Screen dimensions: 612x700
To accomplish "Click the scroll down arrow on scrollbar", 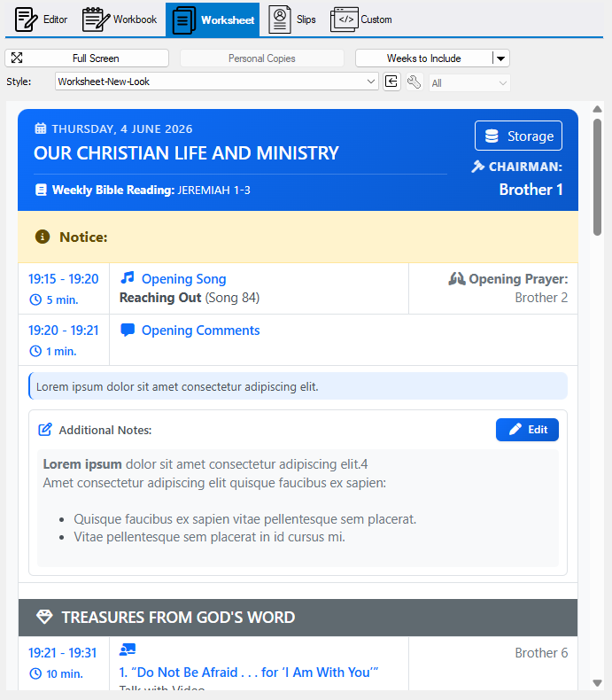I will [x=597, y=683].
